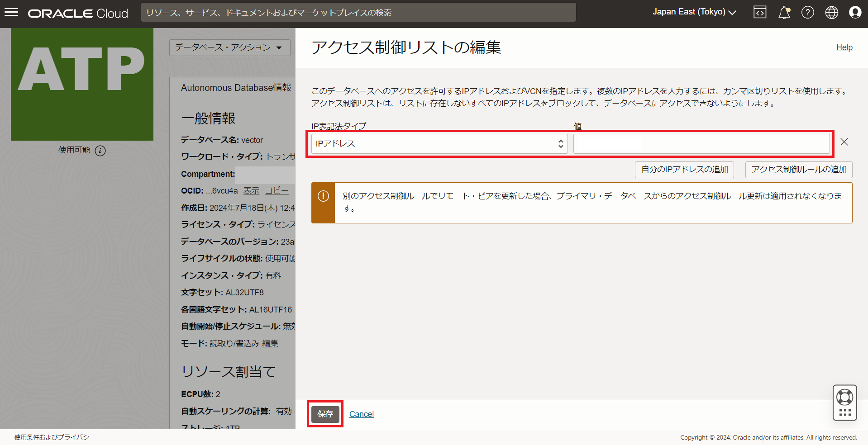868x445 pixels.
Task: Click the 値 input field
Action: tap(701, 144)
